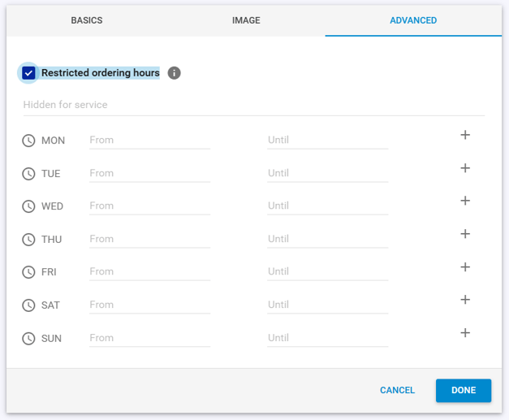Click the clock icon for FRI
Screen dimensions: 509x420
(x=28, y=272)
